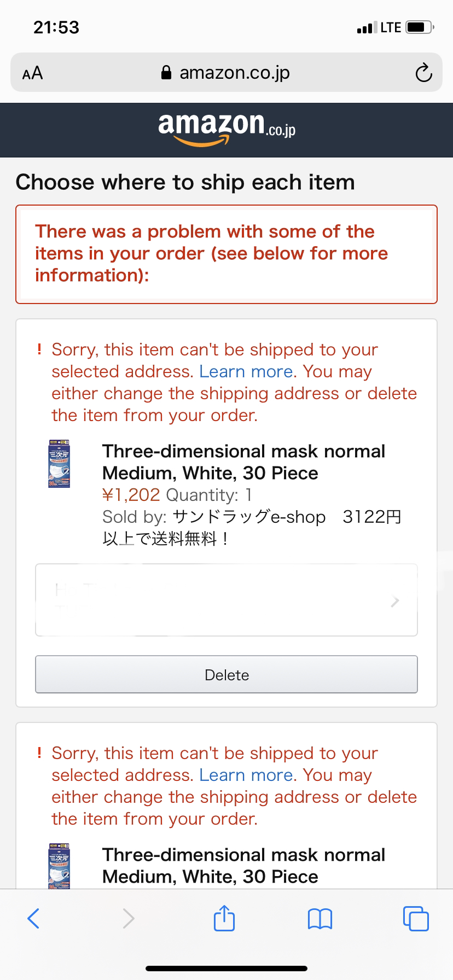Tap the first mask product thumbnail
The height and width of the screenshot is (980, 453).
tap(59, 463)
